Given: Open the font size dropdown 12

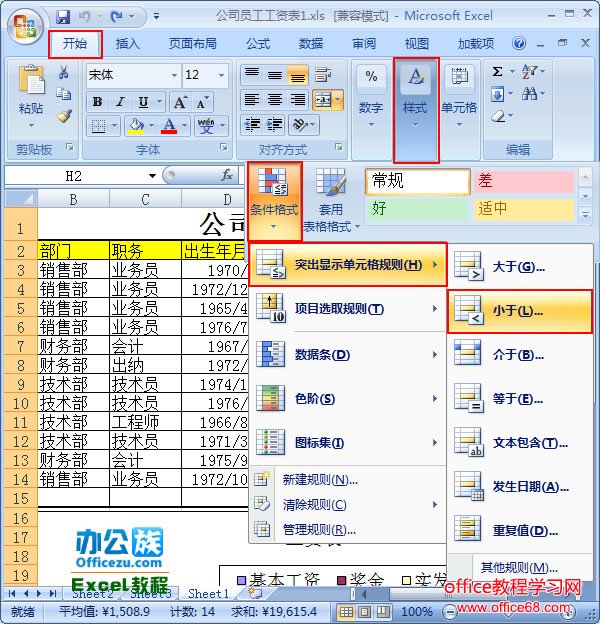Looking at the screenshot, I should tap(221, 75).
